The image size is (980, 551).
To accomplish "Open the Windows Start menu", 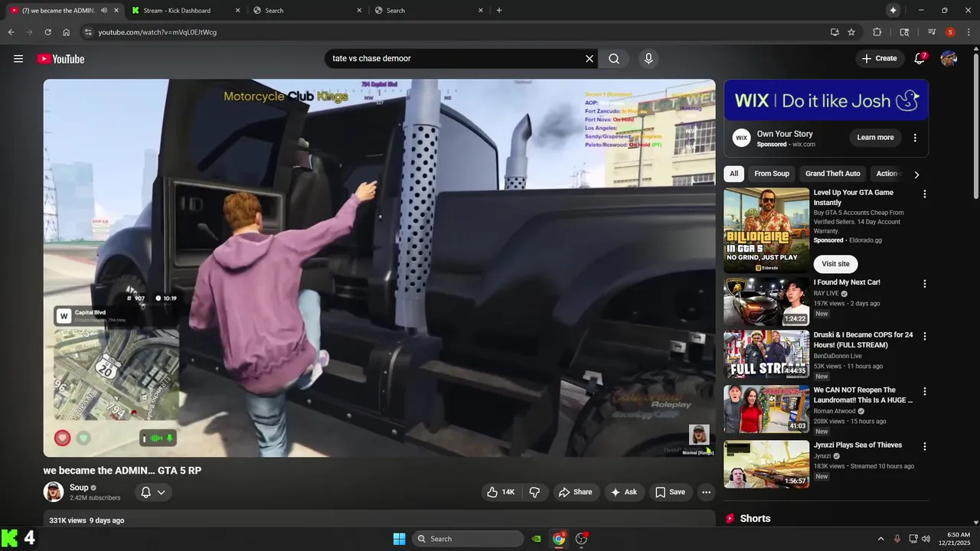I will coord(399,539).
